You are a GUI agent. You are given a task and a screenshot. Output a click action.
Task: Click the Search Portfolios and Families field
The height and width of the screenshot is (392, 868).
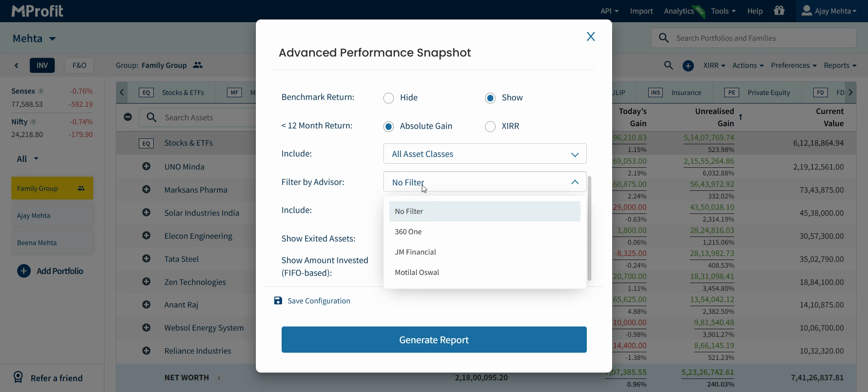pos(754,38)
